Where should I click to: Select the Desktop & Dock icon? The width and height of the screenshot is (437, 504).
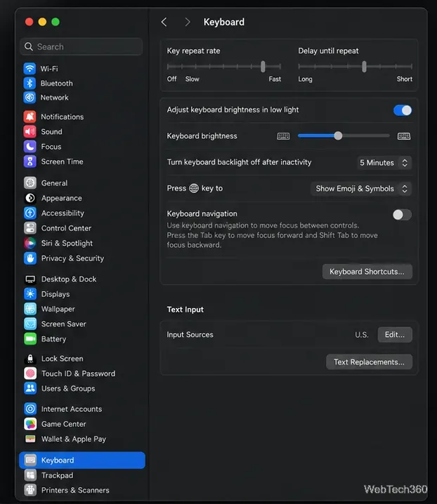30,279
